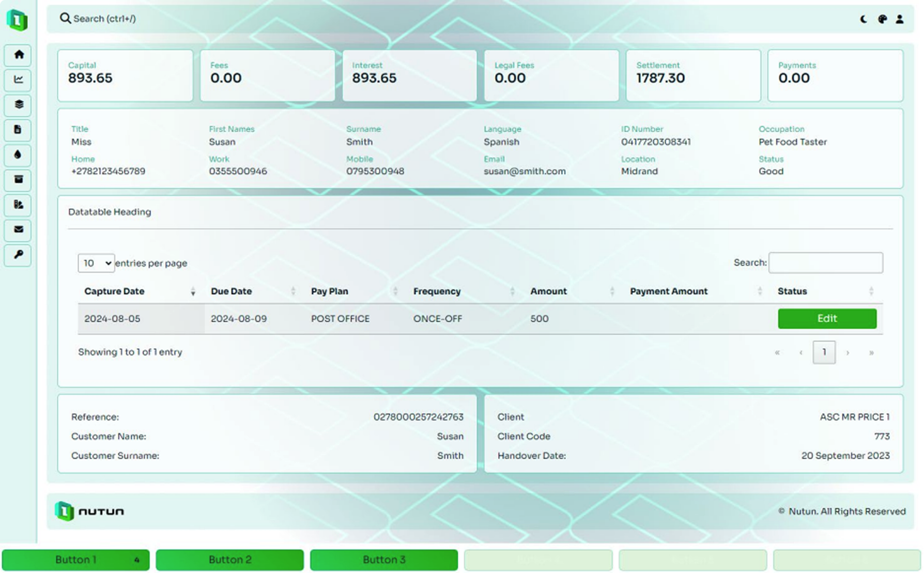Open the color palette theme icon
This screenshot has width=924, height=573.
click(882, 19)
